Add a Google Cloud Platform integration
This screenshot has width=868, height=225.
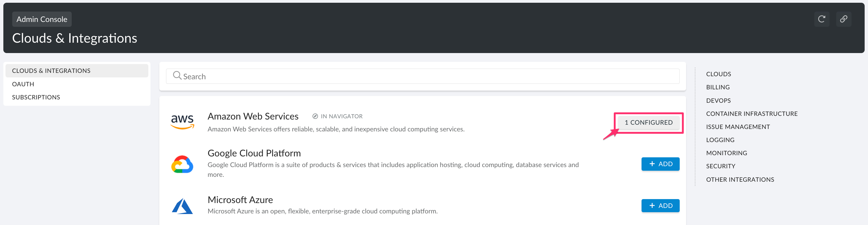tap(660, 164)
